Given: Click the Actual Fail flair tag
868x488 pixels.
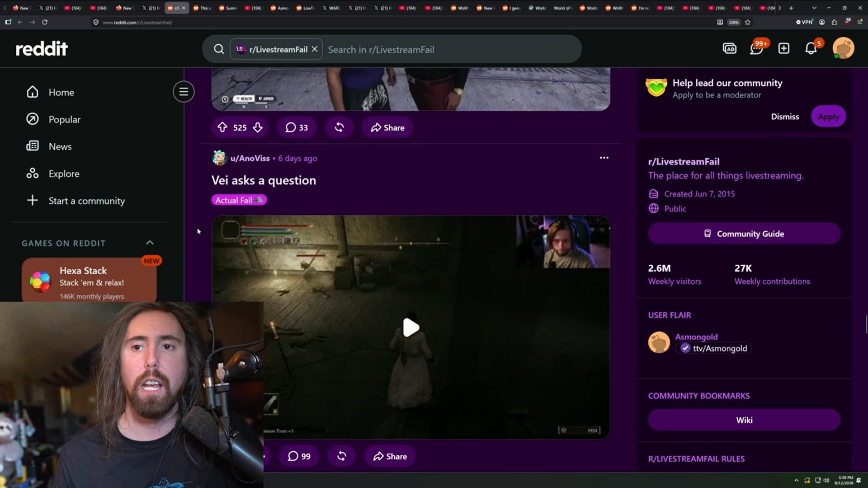Looking at the screenshot, I should coord(239,200).
